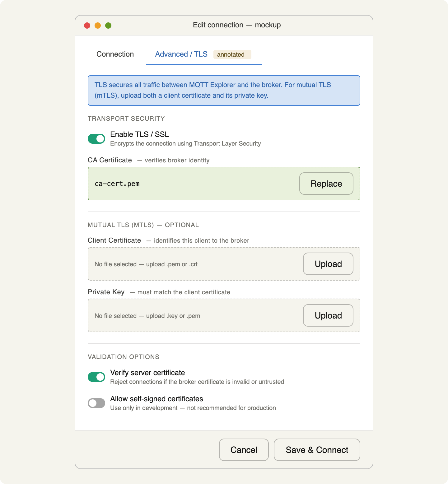
Task: Toggle the Enable TLS / SSL switch
Action: [x=96, y=139]
